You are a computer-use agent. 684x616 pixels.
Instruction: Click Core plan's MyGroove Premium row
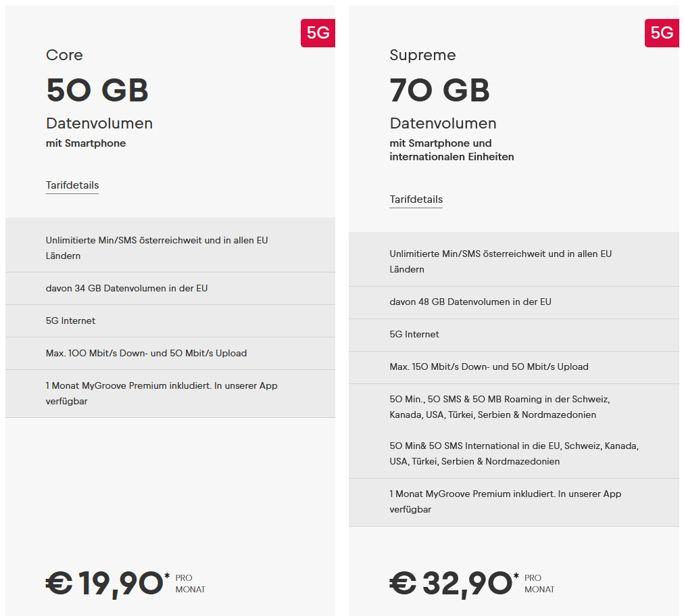tap(162, 394)
